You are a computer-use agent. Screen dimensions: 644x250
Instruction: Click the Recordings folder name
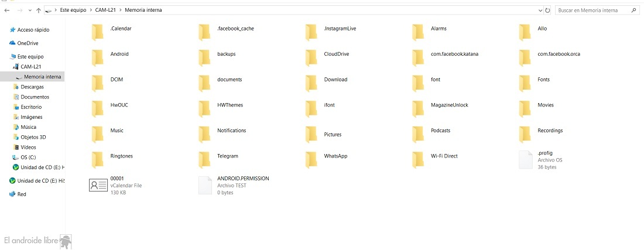click(x=550, y=131)
